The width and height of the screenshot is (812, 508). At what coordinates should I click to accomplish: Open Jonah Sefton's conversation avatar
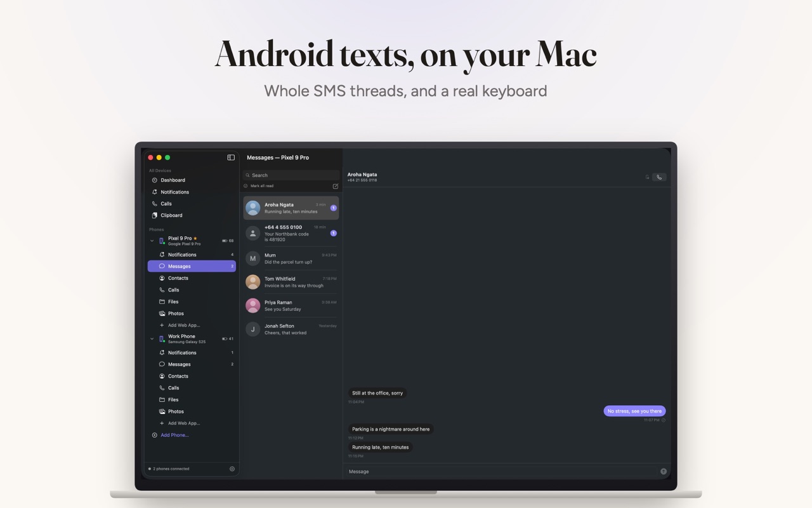253,329
